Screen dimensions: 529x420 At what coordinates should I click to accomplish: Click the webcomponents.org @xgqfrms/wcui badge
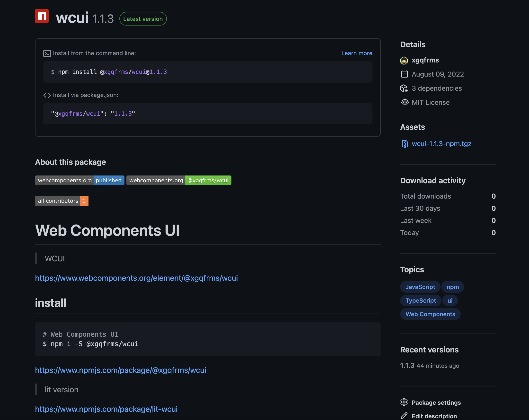tap(179, 180)
